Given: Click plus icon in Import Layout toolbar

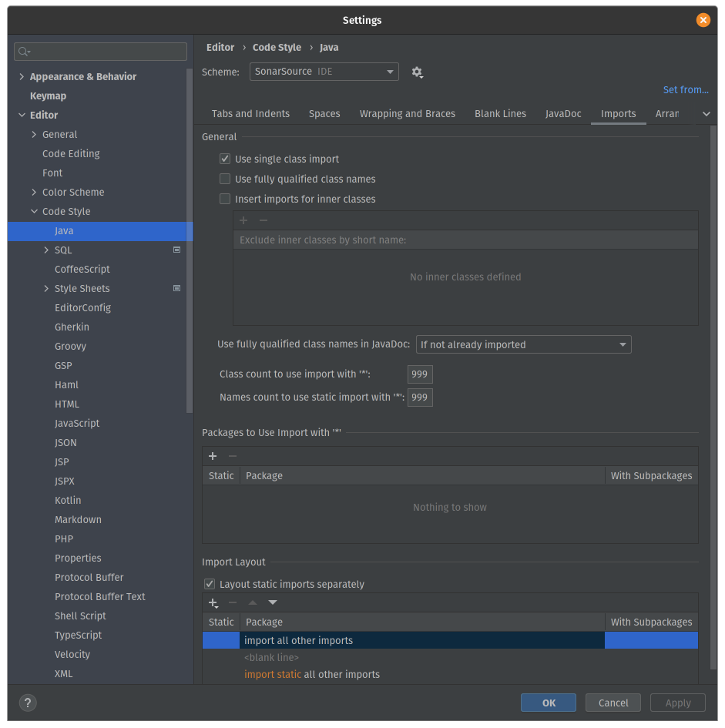Looking at the screenshot, I should click(213, 602).
